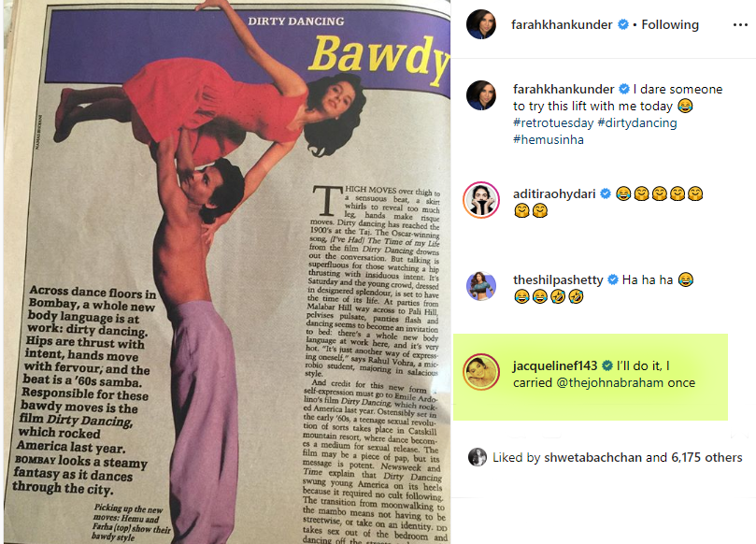Open the aditiraohydari username link
756x544 pixels.
tap(554, 193)
